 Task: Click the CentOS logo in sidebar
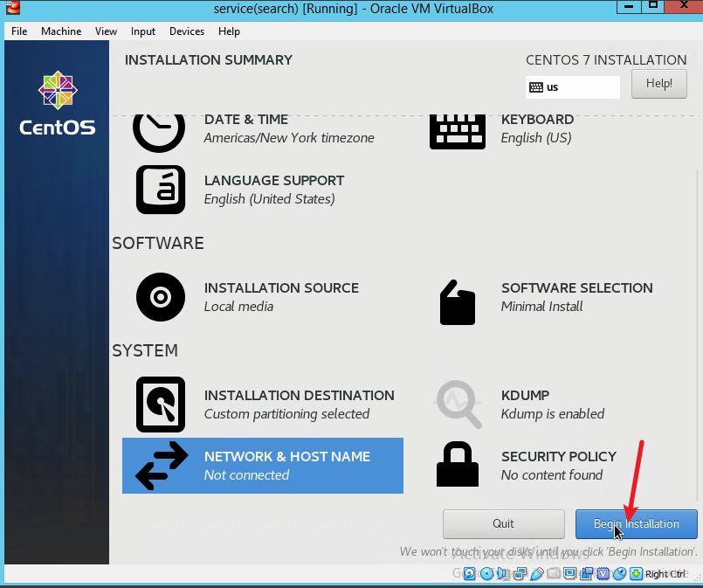(x=58, y=103)
